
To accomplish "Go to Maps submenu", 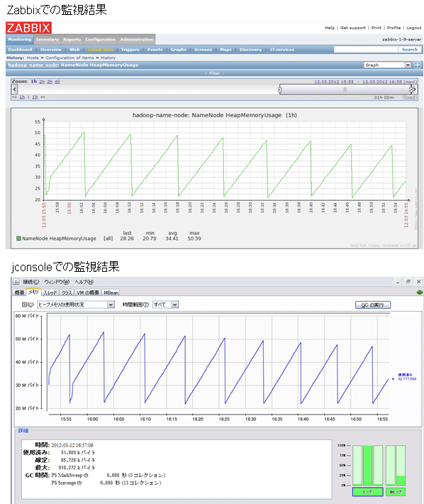I will [x=225, y=50].
